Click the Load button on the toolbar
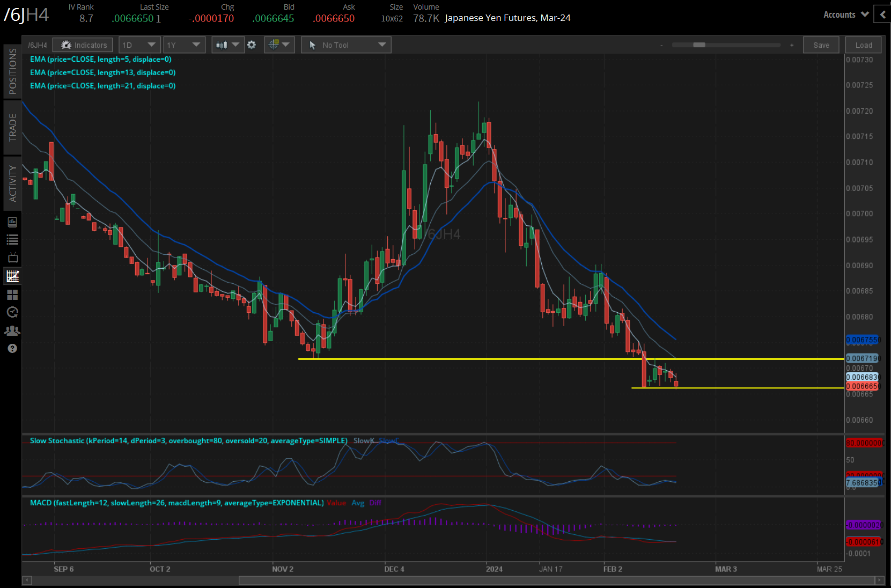Image resolution: width=891 pixels, height=588 pixels. click(863, 45)
